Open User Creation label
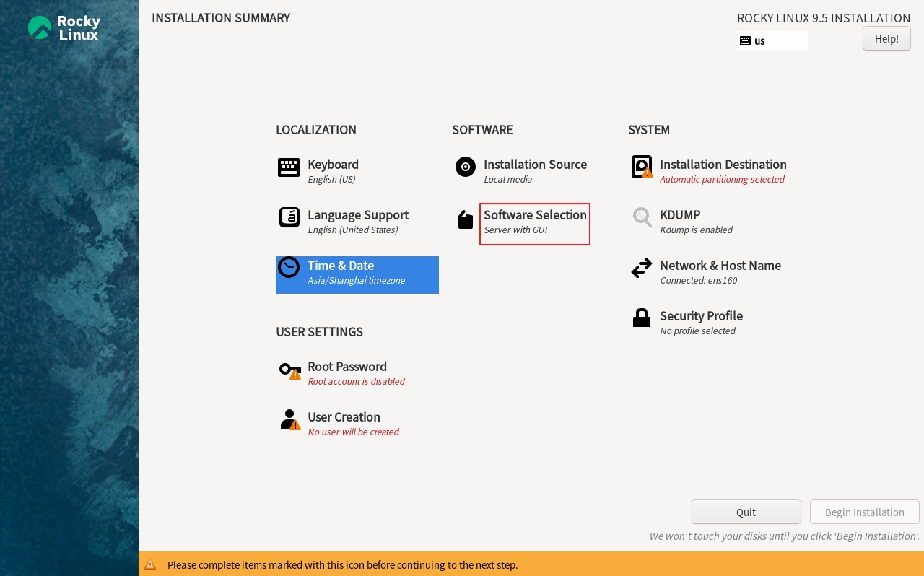Screen dimensions: 924x576 coord(344,417)
